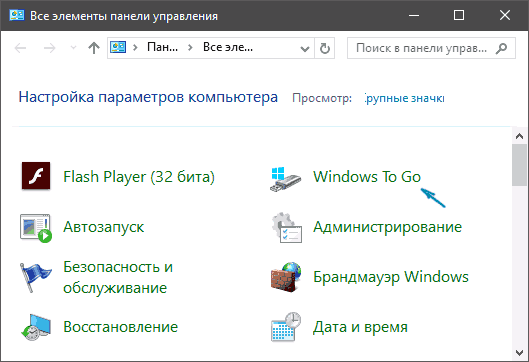
Task: Minimize the control panel window
Action: (x=414, y=15)
